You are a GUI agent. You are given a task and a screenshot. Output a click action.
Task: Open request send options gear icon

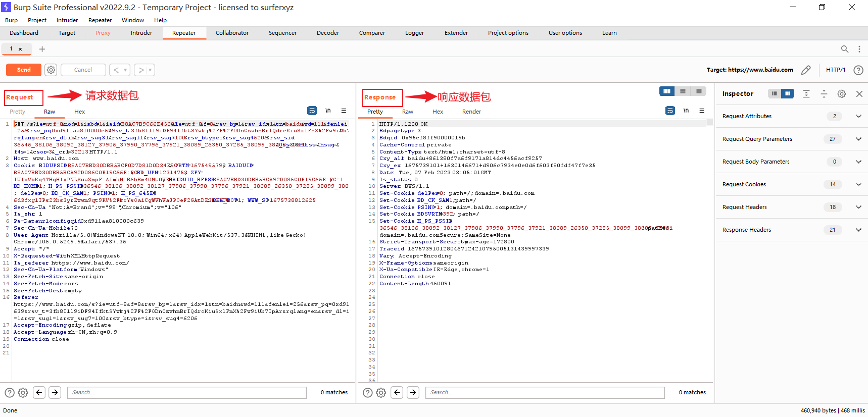(x=51, y=70)
